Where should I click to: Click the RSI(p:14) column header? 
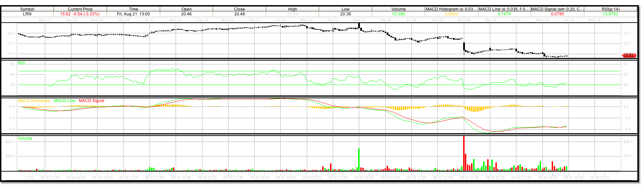pos(610,9)
